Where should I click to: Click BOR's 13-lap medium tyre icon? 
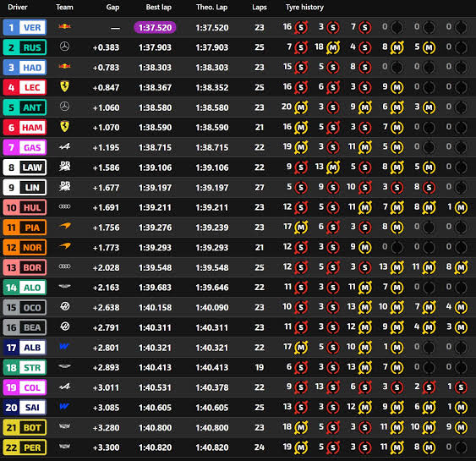(397, 267)
